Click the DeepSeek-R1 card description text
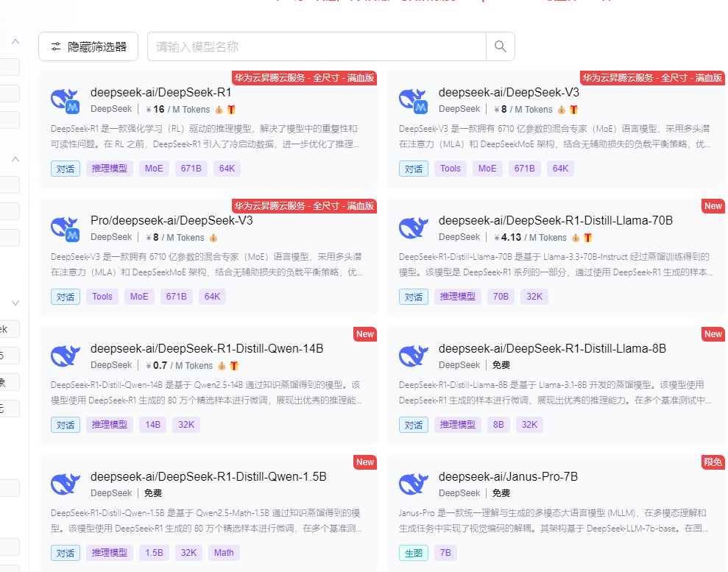This screenshot has width=728, height=572. click(x=205, y=136)
